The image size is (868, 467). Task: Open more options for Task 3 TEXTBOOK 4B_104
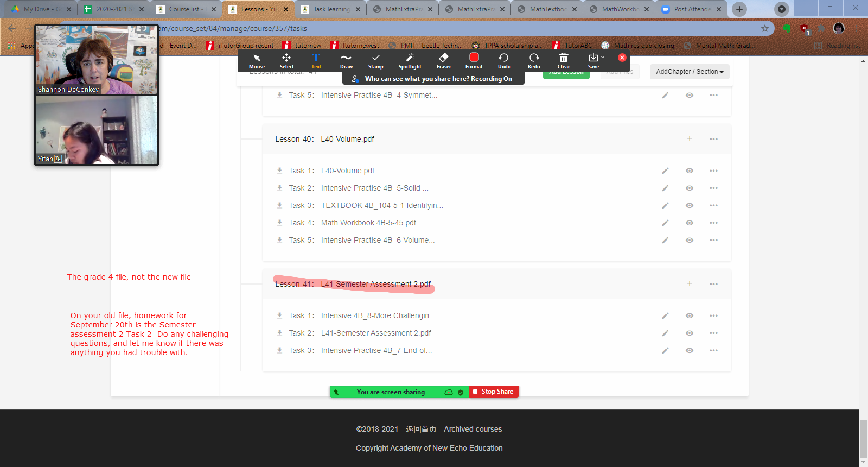[713, 205]
